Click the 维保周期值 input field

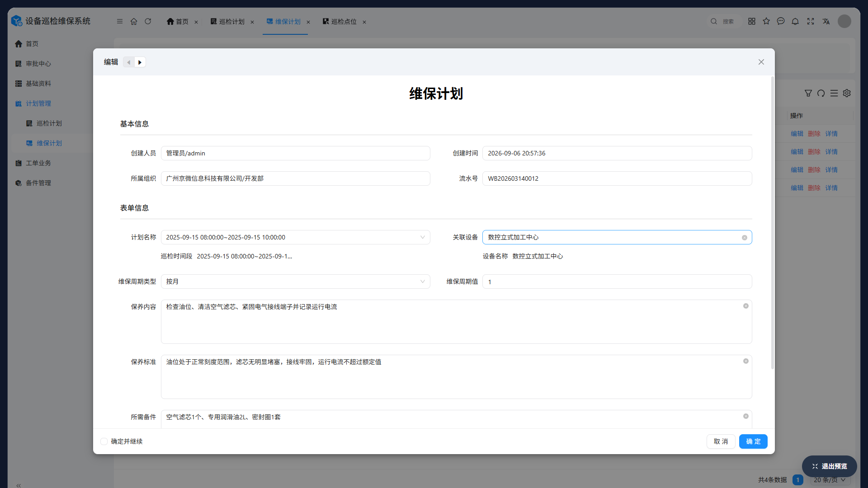617,282
